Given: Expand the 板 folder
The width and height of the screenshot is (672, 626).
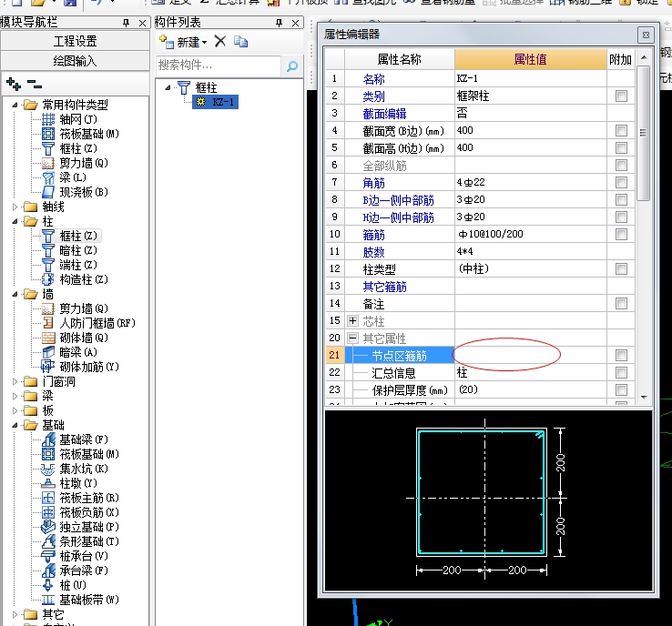Looking at the screenshot, I should tap(15, 410).
